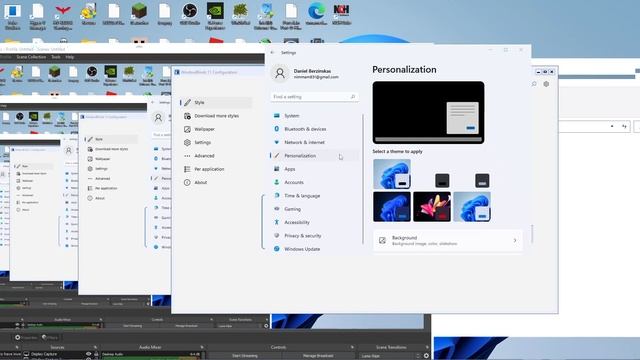The height and width of the screenshot is (360, 640).
Task: Open Download more styles in WindowBlinds
Action: 216,116
